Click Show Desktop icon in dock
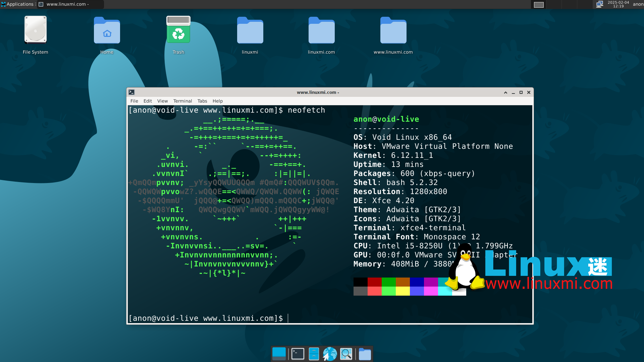The width and height of the screenshot is (644, 362). pyautogui.click(x=279, y=354)
